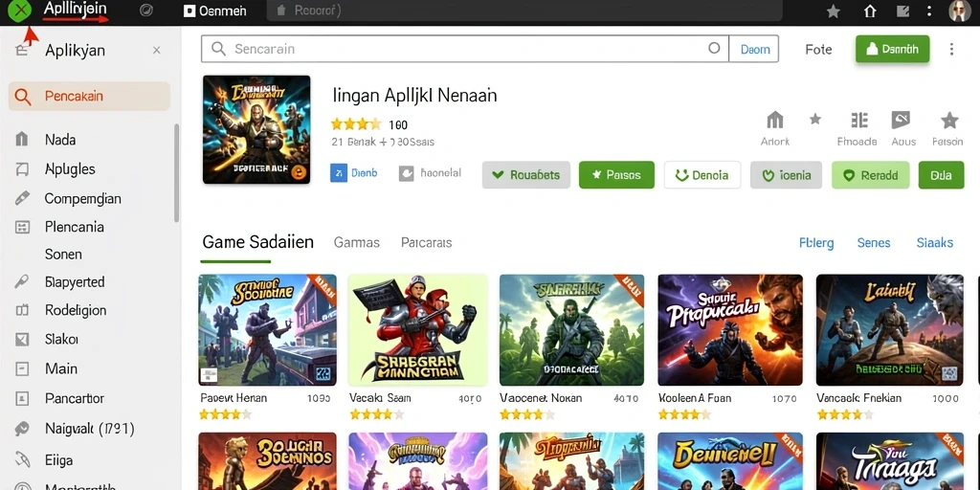
Task: Click the Aous icon
Action: pos(901,120)
